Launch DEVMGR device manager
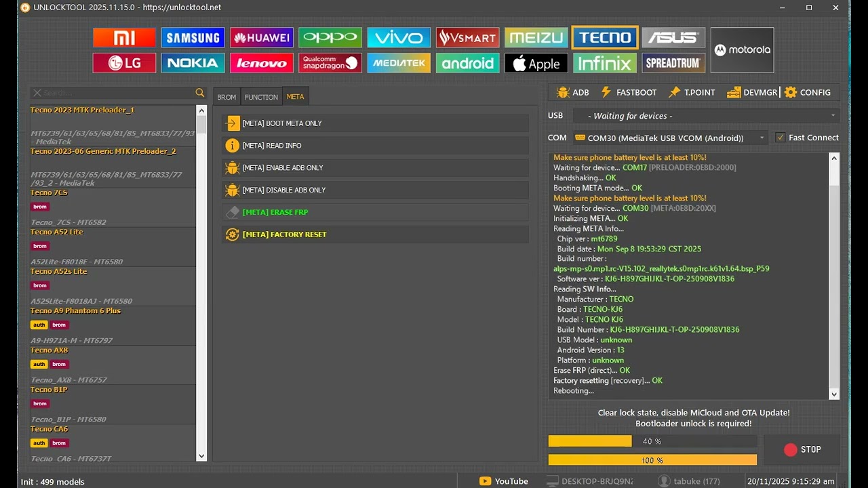The image size is (868, 488). [x=752, y=93]
